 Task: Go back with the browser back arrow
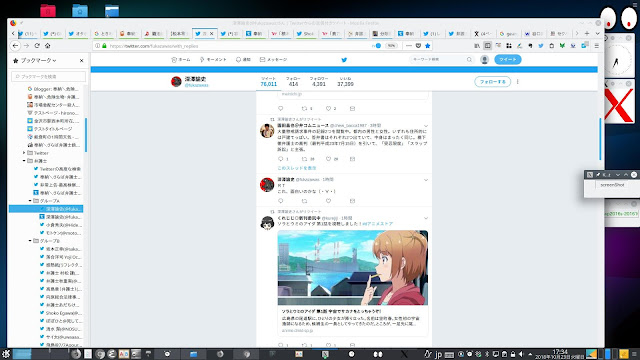tap(16, 46)
